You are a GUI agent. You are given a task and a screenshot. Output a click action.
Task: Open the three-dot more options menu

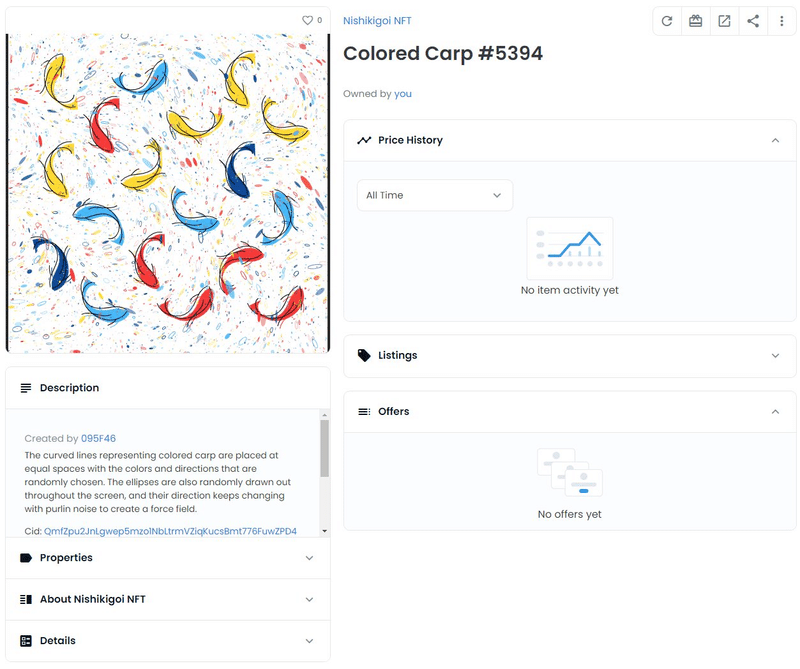[782, 21]
